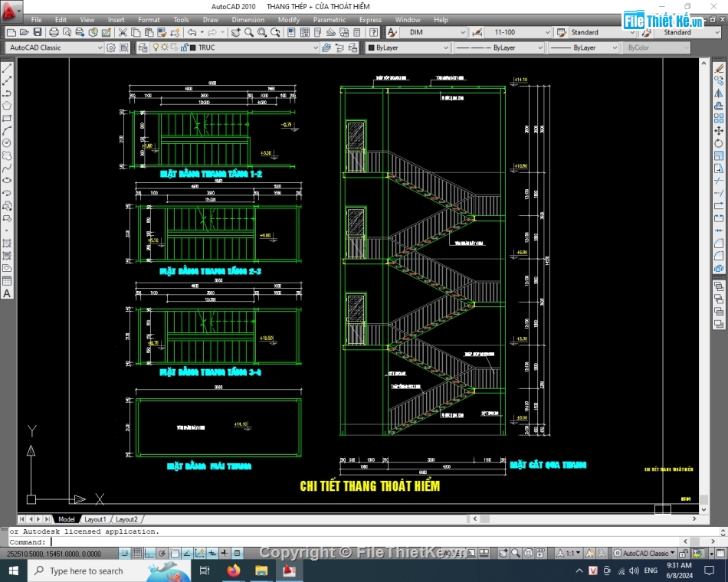The width and height of the screenshot is (728, 582).
Task: Toggle Grid Display in status bar
Action: (x=137, y=553)
